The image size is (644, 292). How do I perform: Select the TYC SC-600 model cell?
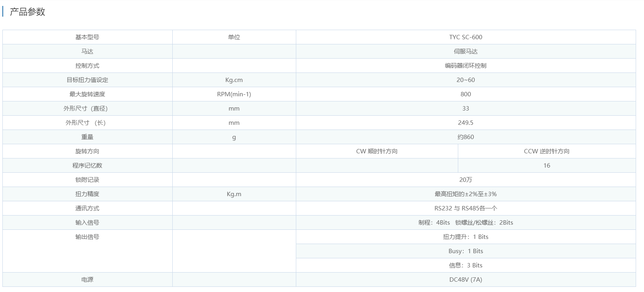[x=466, y=37]
